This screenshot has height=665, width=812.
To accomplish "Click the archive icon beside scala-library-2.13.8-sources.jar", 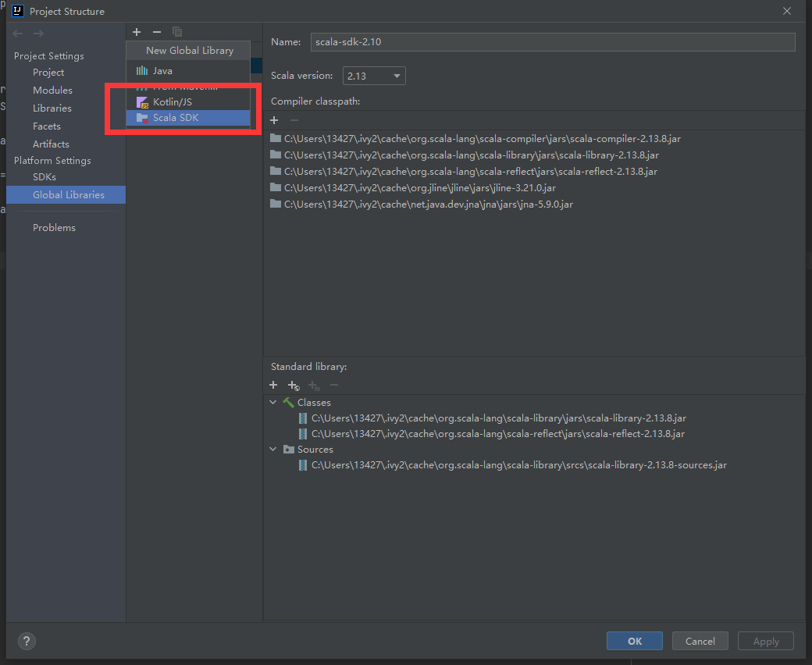I will click(303, 465).
